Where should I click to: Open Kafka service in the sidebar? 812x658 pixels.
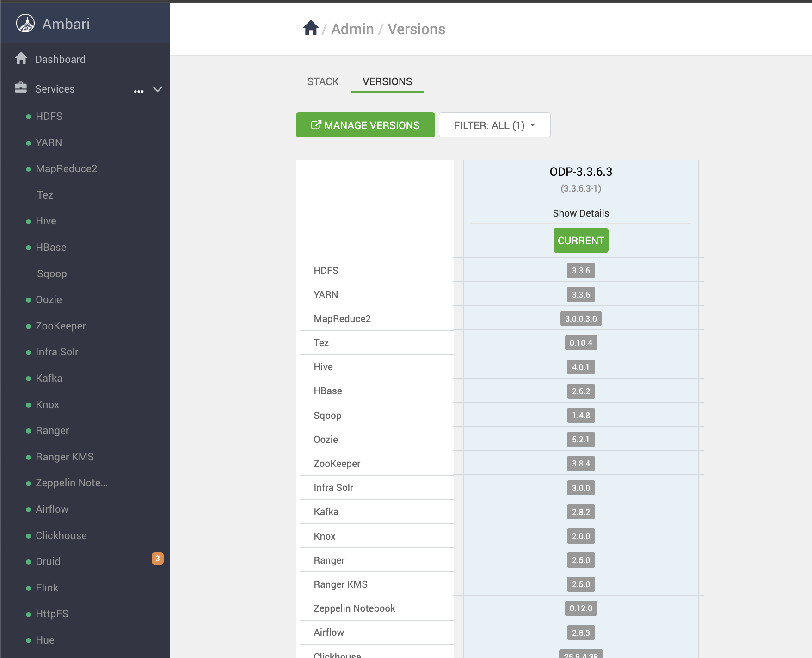coord(49,378)
